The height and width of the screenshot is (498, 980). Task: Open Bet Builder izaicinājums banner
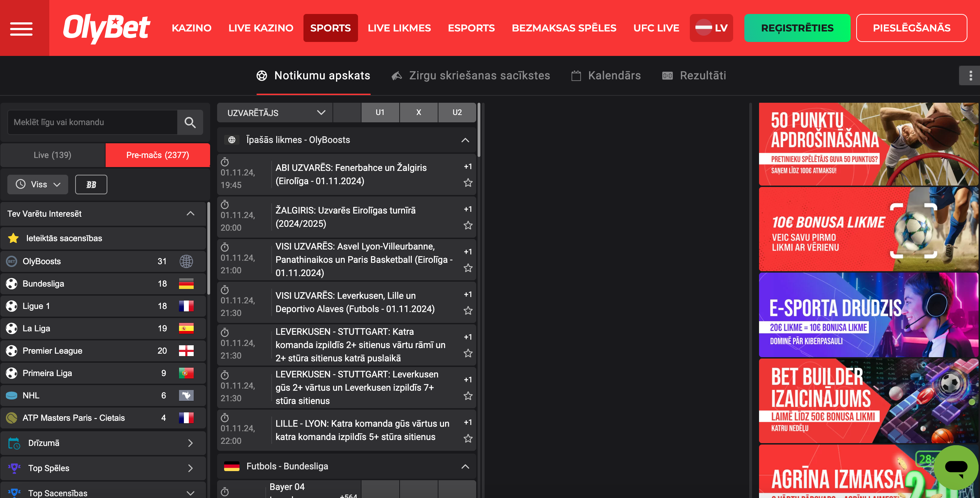tap(868, 401)
